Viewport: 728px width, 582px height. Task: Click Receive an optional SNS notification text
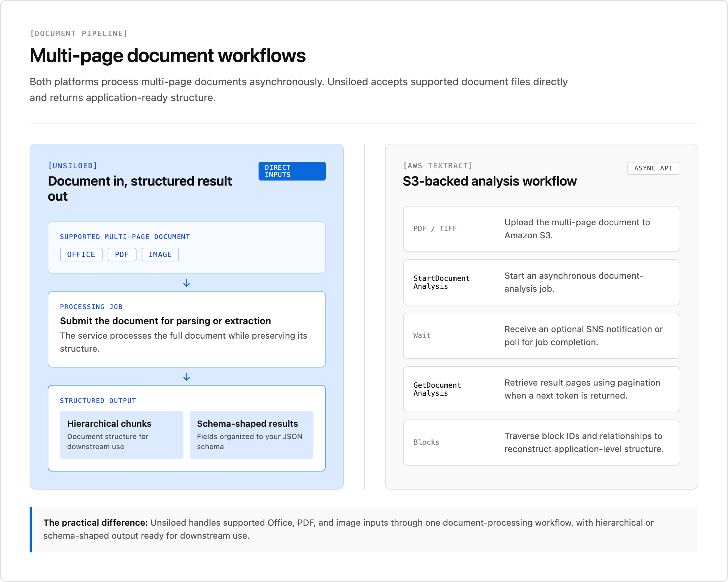coord(584,336)
